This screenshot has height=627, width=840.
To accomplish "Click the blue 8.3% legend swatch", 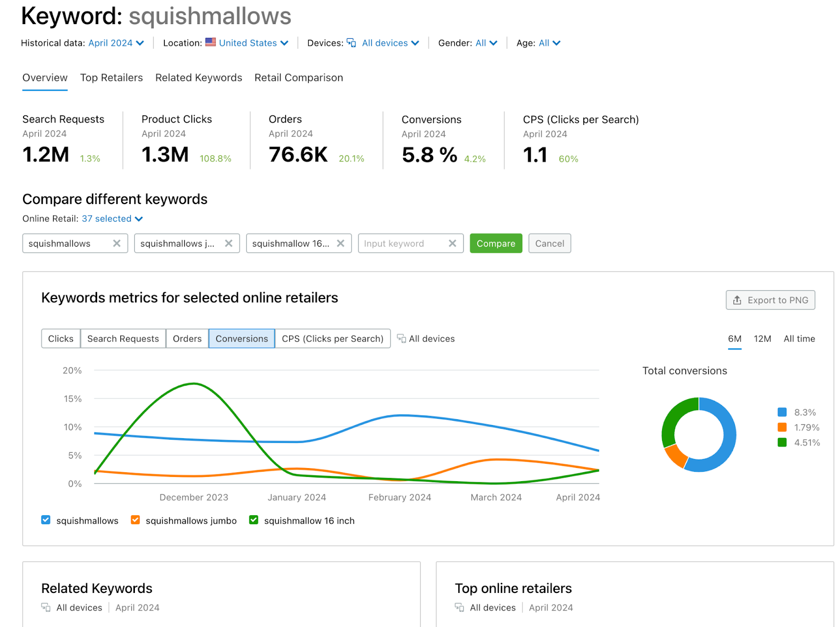I will pyautogui.click(x=782, y=412).
